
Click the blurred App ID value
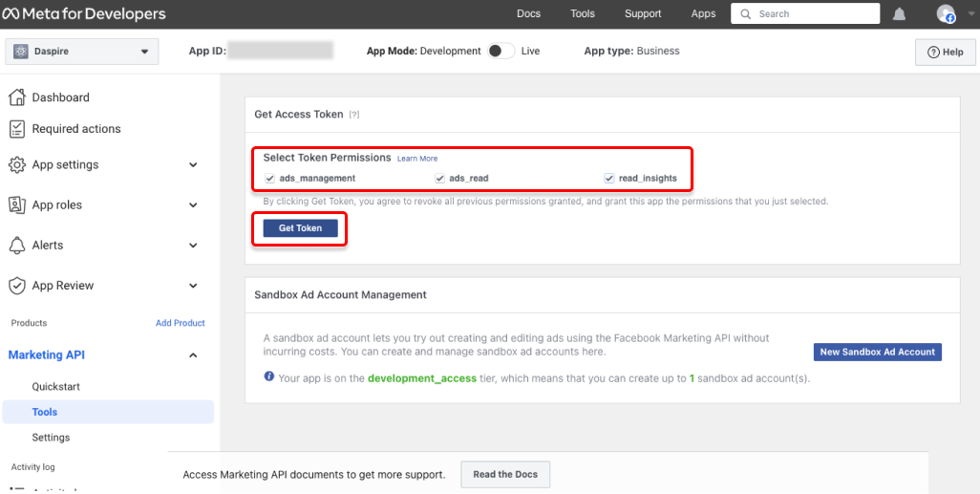tap(280, 51)
